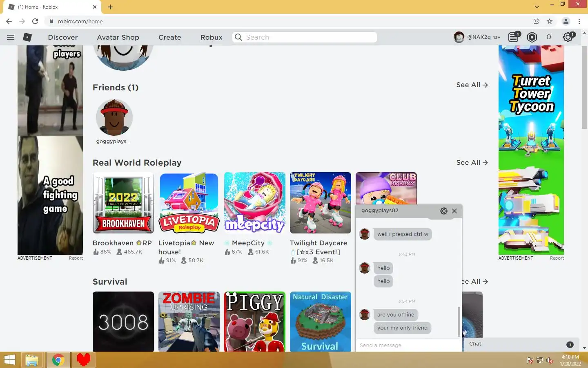
Task: Open the Natural Disaster Survival thumbnail
Action: [x=321, y=321]
